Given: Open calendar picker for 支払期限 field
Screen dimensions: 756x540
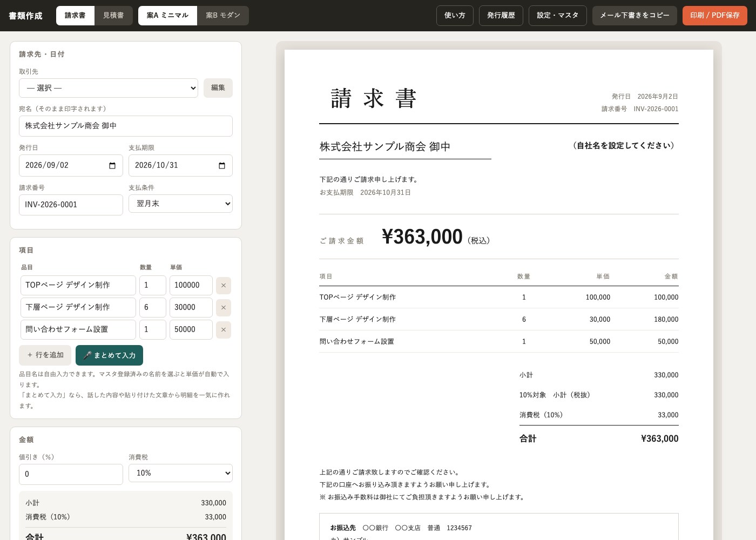Looking at the screenshot, I should tap(222, 166).
